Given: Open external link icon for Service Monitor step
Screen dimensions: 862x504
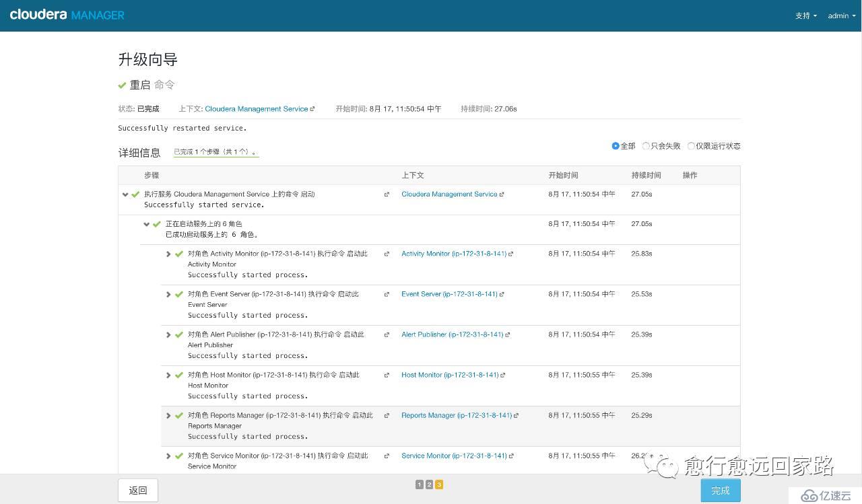Looking at the screenshot, I should pos(387,456).
